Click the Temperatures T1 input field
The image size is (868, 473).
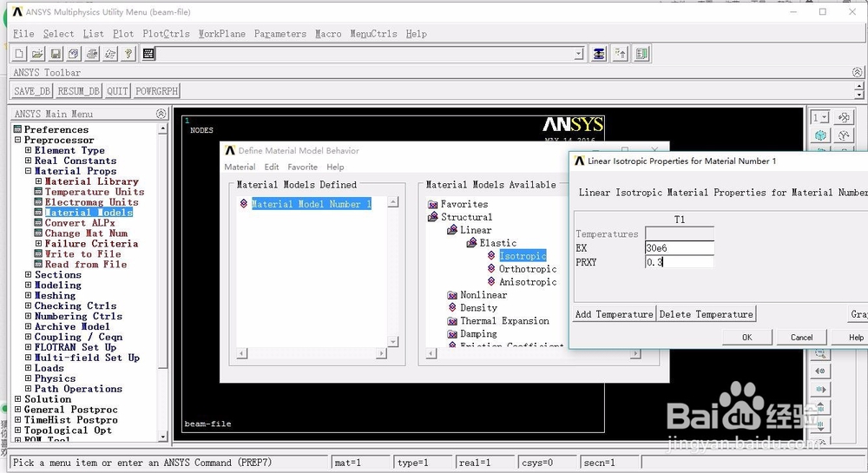click(680, 233)
